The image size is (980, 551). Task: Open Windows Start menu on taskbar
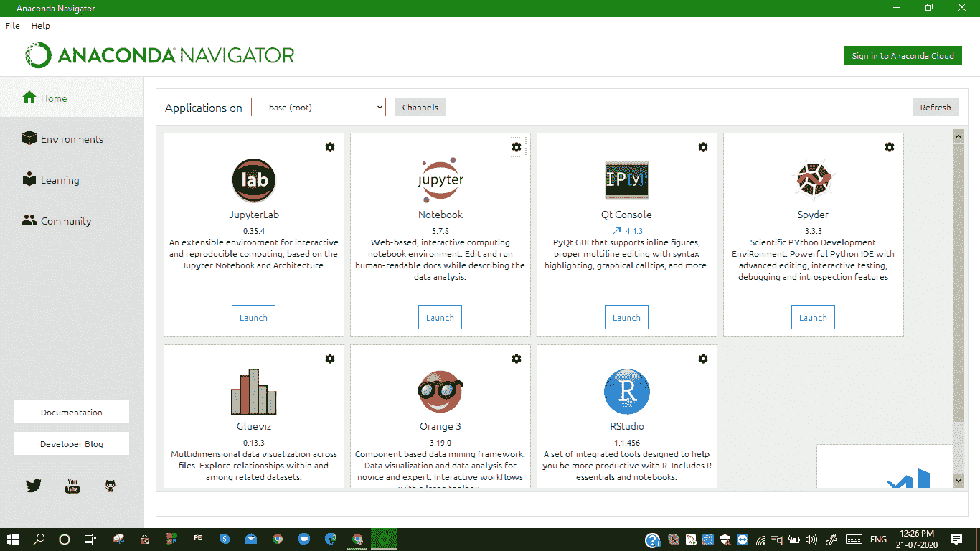[13, 539]
